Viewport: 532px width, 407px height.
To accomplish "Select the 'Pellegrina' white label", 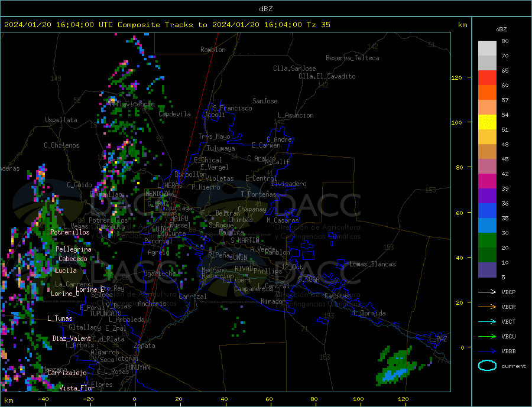I will (x=74, y=249).
